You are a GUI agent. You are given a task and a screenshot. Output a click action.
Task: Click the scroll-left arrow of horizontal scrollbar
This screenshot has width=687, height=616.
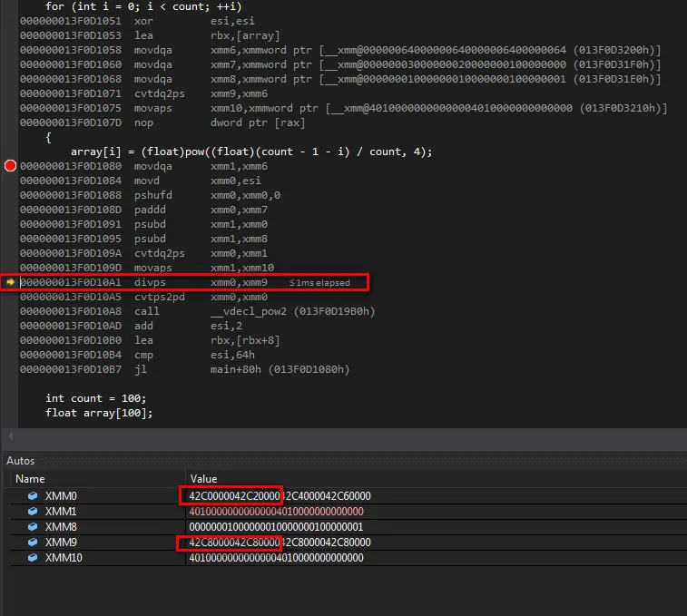[11, 435]
